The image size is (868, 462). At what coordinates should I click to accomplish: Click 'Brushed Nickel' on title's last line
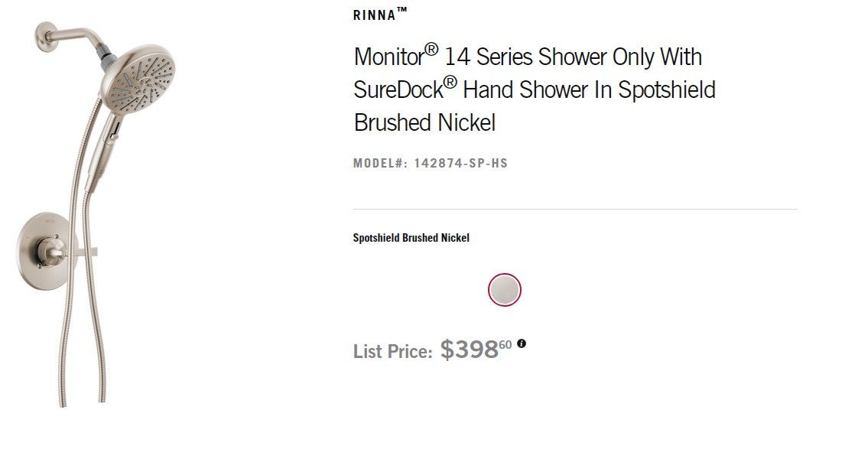coord(424,122)
